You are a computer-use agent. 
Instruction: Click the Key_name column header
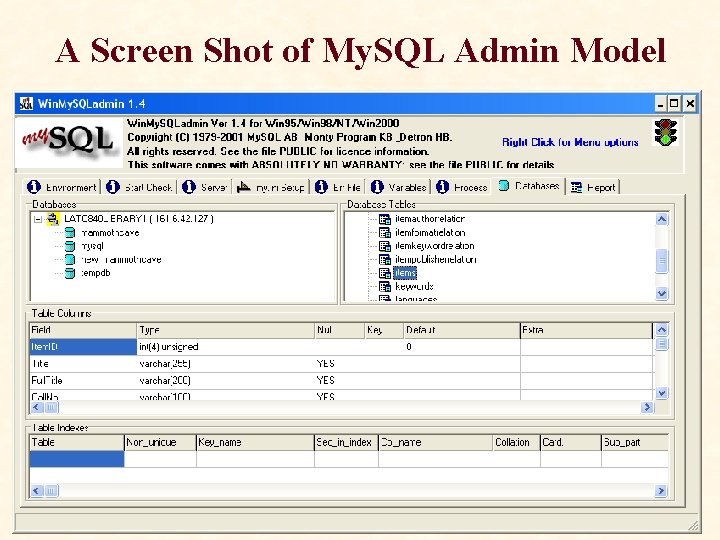click(x=255, y=443)
